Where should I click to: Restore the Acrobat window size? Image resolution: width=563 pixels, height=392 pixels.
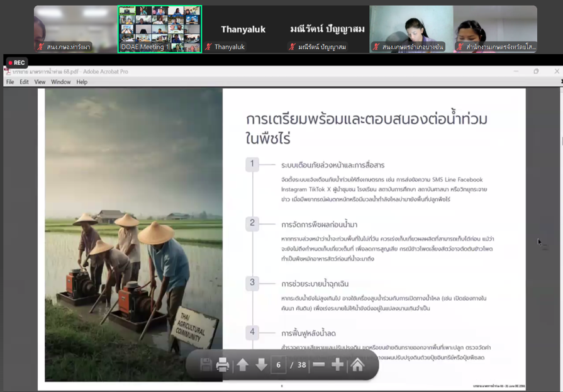coord(536,72)
